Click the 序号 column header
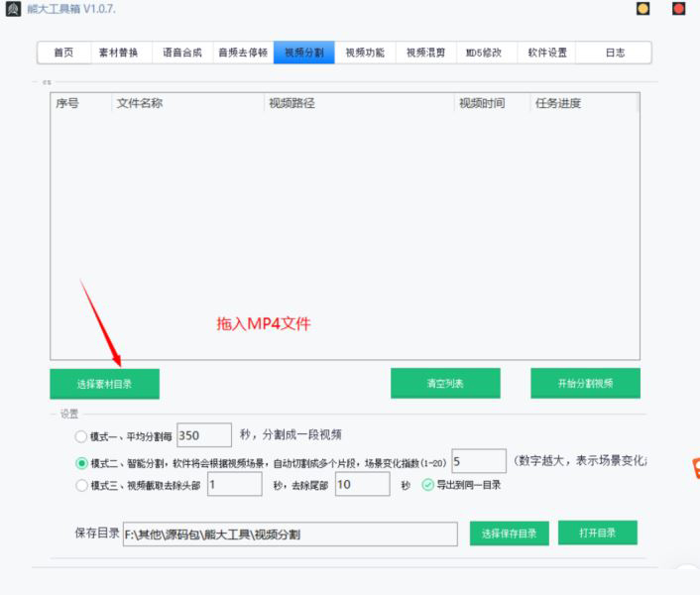Screen dimensions: 700x595 tap(80, 103)
